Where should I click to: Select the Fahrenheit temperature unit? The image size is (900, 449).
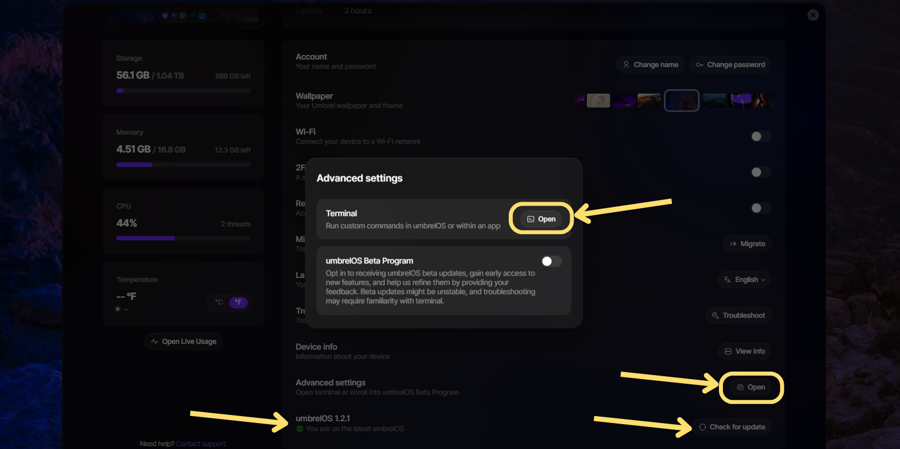[x=238, y=302]
